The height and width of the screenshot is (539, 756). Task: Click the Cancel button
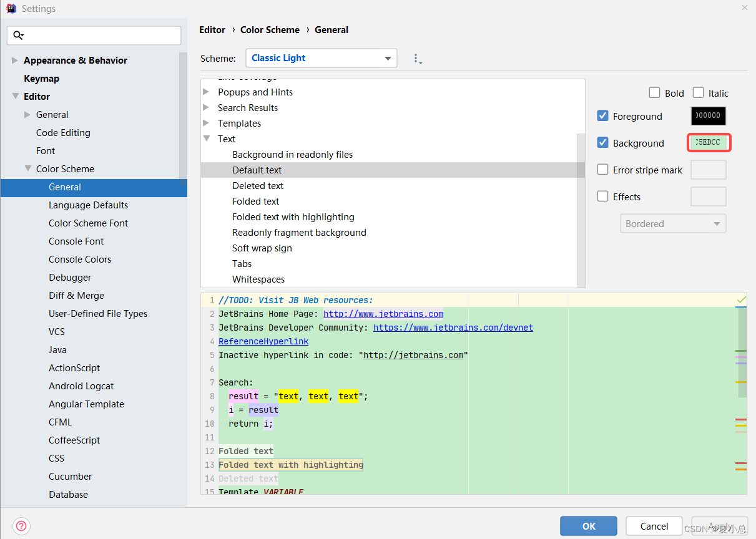tap(654, 526)
